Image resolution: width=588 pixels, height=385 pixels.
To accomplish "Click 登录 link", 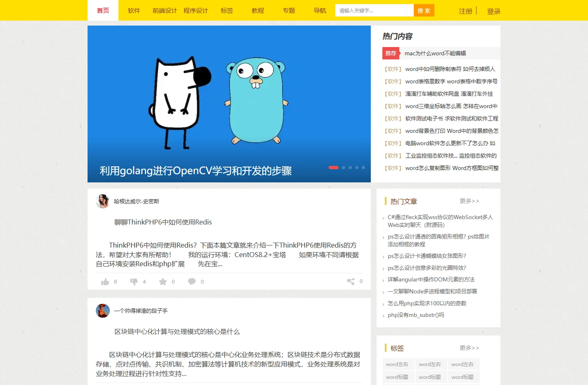I will point(493,11).
